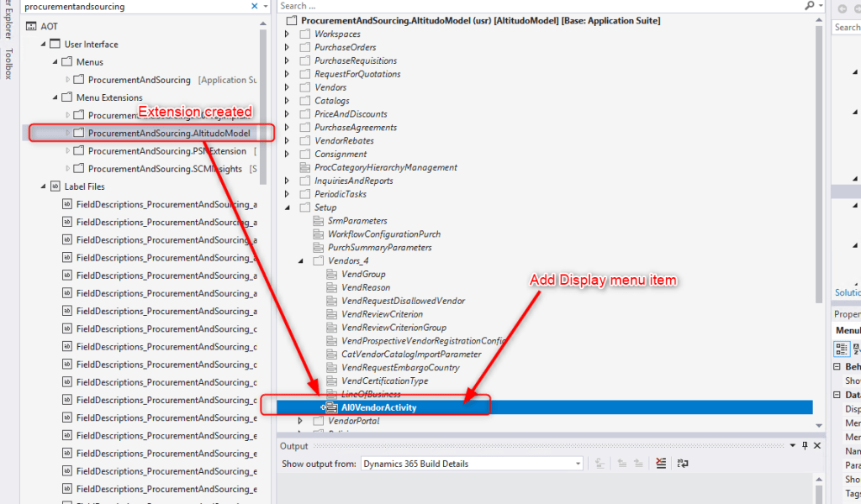The height and width of the screenshot is (504, 861).
Task: Click the search magnifier in designer
Action: (x=809, y=6)
